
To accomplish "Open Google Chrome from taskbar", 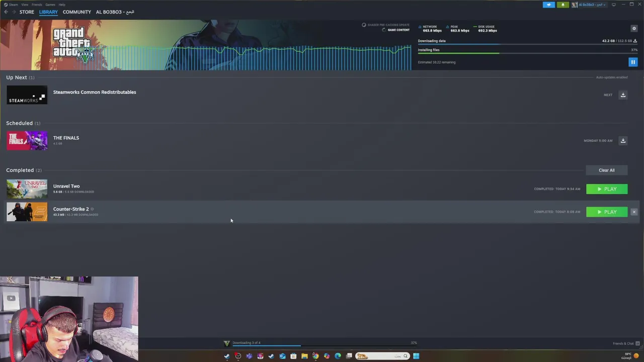I will [315, 356].
